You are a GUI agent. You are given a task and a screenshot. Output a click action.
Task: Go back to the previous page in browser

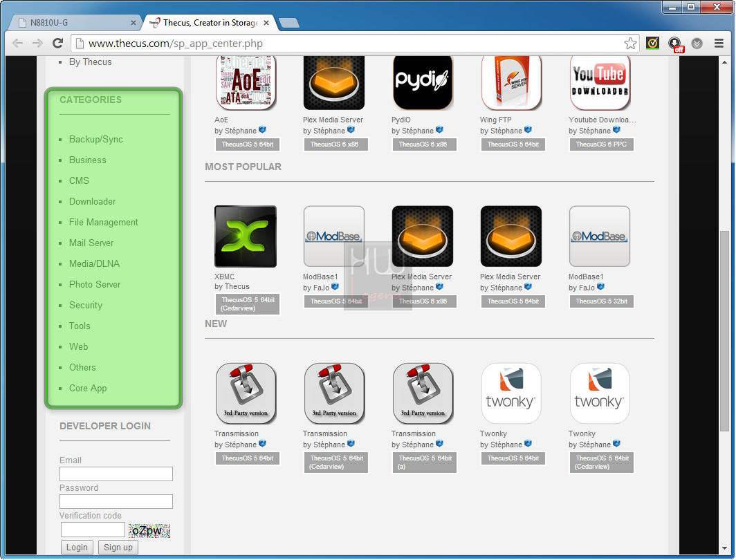tap(18, 44)
